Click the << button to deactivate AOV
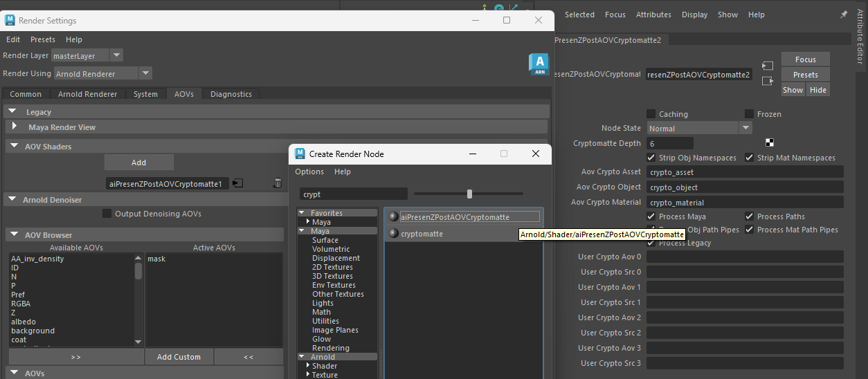 point(248,357)
